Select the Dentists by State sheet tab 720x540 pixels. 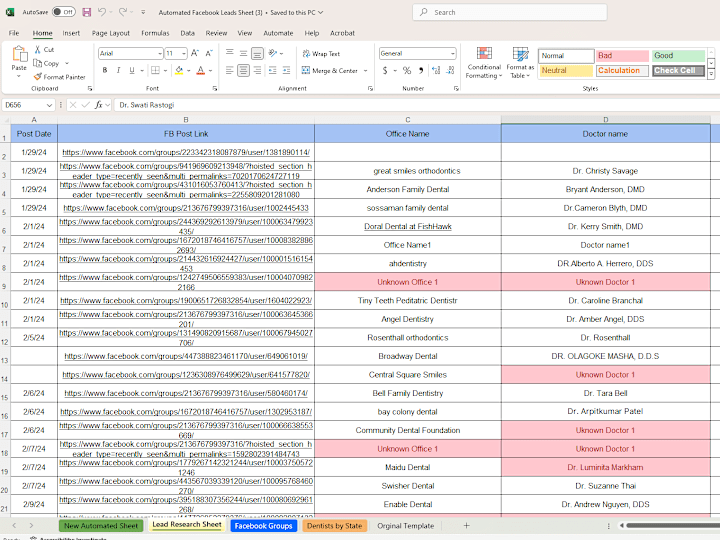coord(335,526)
